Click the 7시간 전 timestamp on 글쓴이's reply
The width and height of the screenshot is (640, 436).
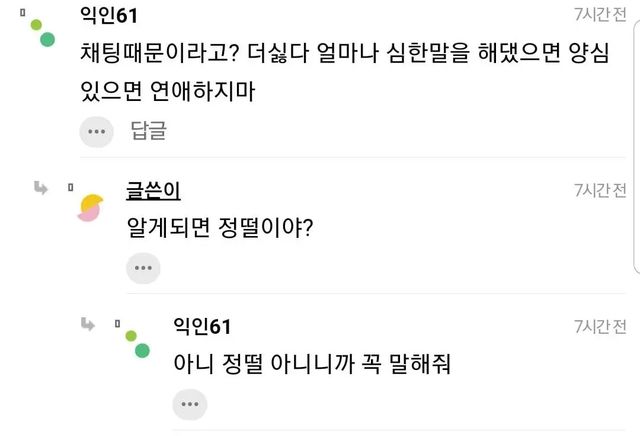(600, 190)
